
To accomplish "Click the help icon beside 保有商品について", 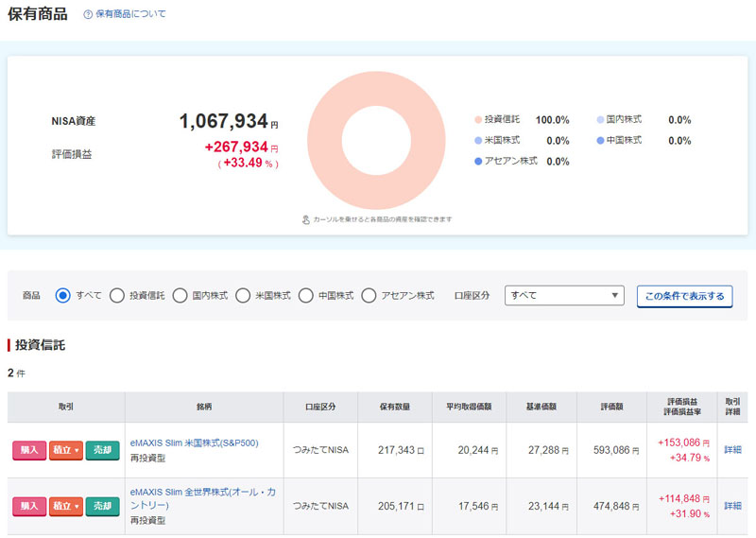I will 88,15.
